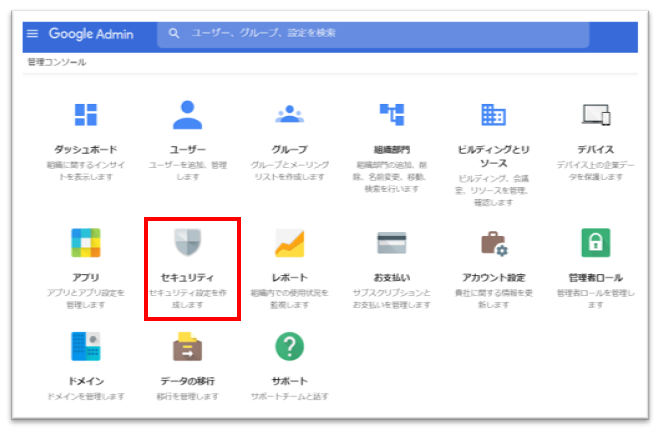Click the 移行を管理します description

(x=188, y=396)
